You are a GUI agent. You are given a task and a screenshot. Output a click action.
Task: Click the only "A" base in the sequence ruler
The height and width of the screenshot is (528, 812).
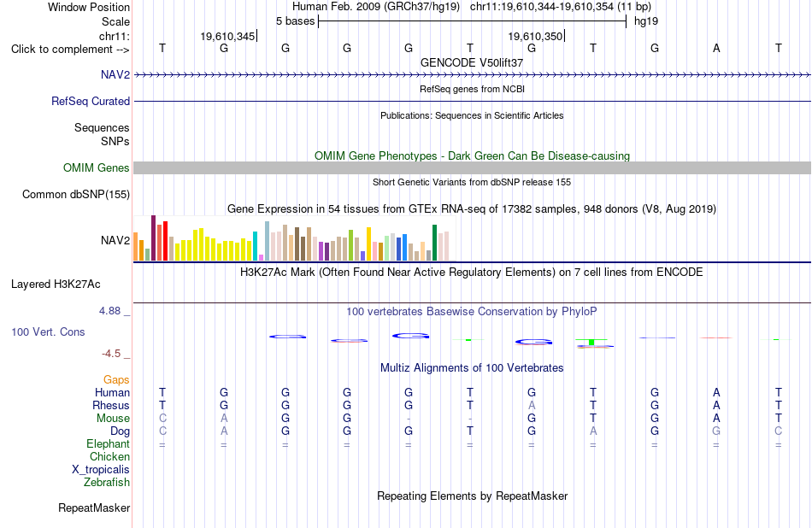(716, 48)
